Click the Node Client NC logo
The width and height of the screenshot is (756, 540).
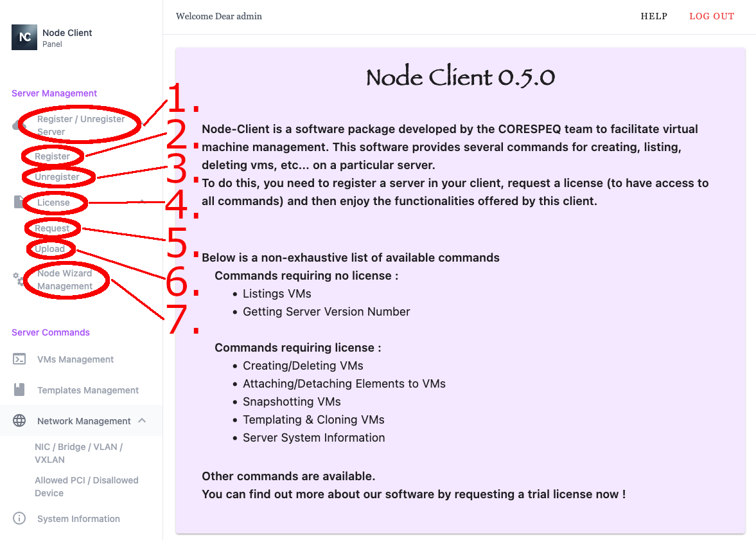pyautogui.click(x=24, y=37)
